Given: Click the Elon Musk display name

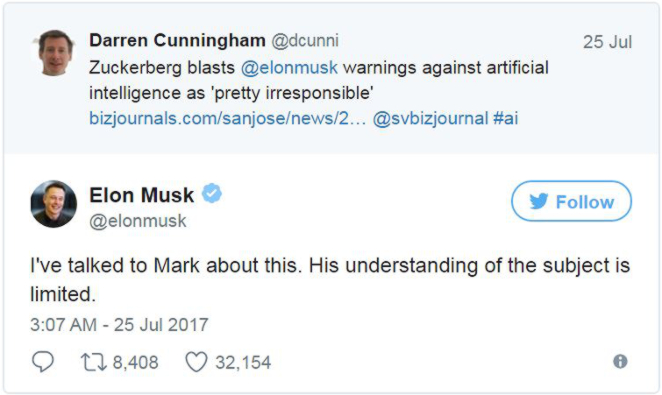Looking at the screenshot, I should click(142, 195).
